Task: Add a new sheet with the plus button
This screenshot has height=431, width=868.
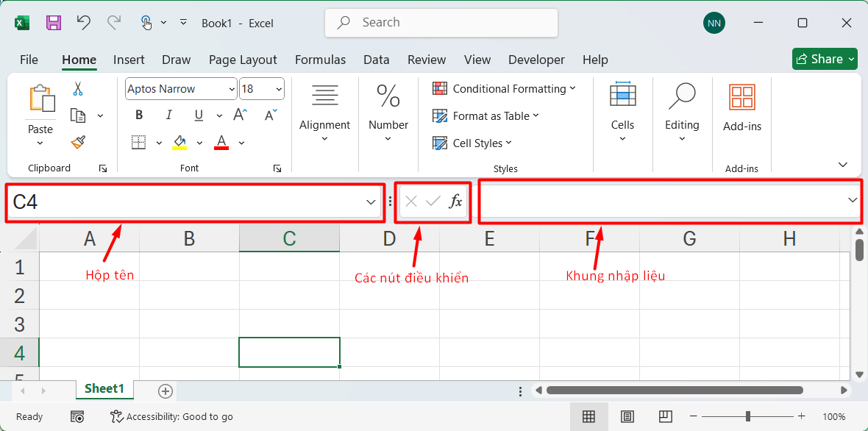Action: tap(165, 391)
